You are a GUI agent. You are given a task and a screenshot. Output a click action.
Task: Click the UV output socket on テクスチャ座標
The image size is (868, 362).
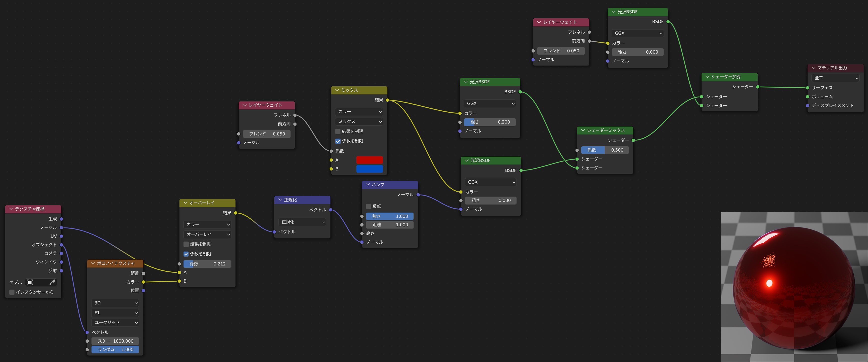tap(61, 236)
